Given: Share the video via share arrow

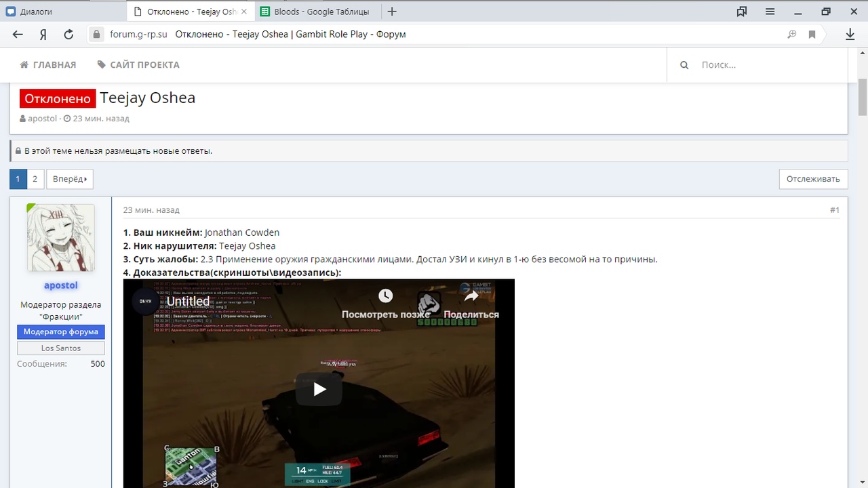Looking at the screenshot, I should click(471, 296).
